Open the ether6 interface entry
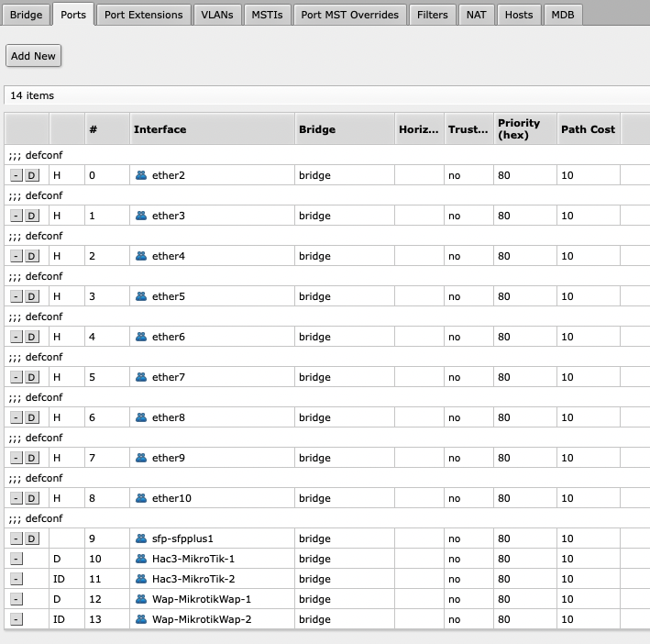The image size is (650, 644). (x=169, y=337)
